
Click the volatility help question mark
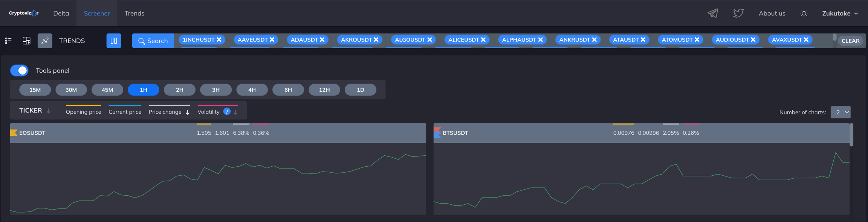227,111
